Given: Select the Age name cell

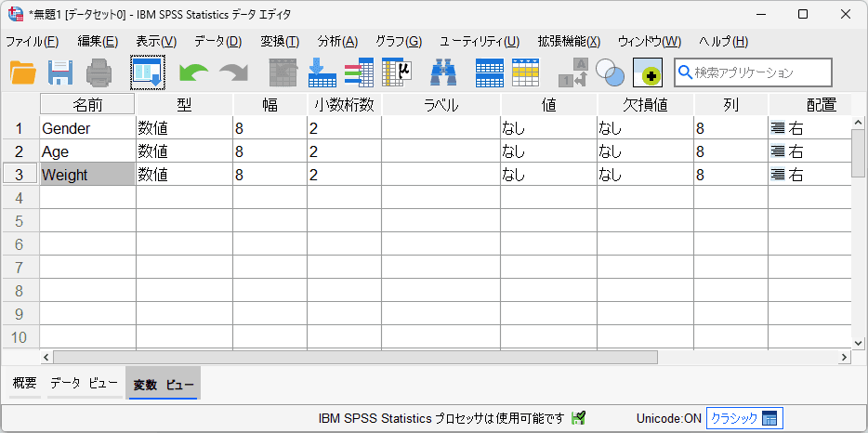Looking at the screenshot, I should (87, 151).
